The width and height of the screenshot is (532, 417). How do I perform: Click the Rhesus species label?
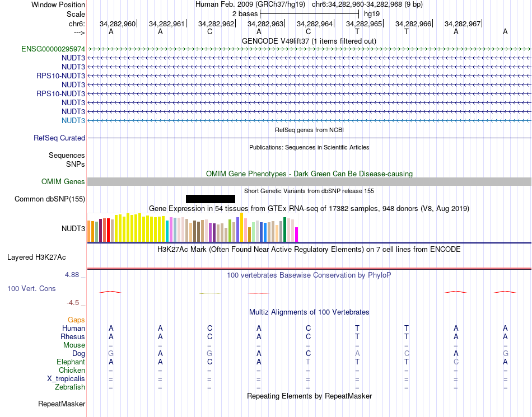tap(73, 336)
